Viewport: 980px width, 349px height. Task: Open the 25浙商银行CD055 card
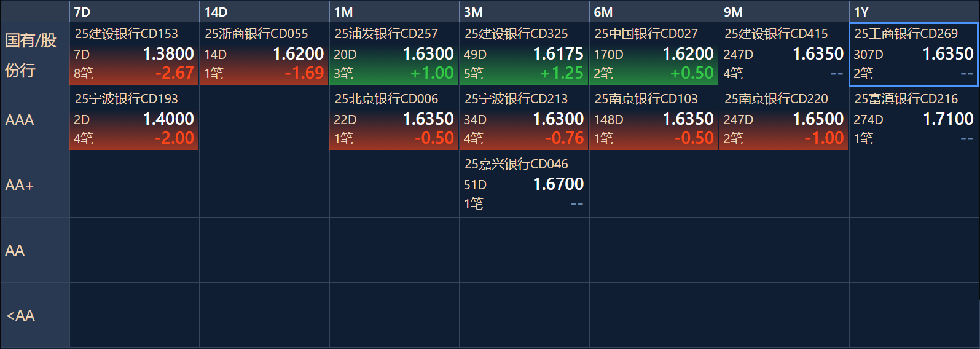click(x=264, y=55)
